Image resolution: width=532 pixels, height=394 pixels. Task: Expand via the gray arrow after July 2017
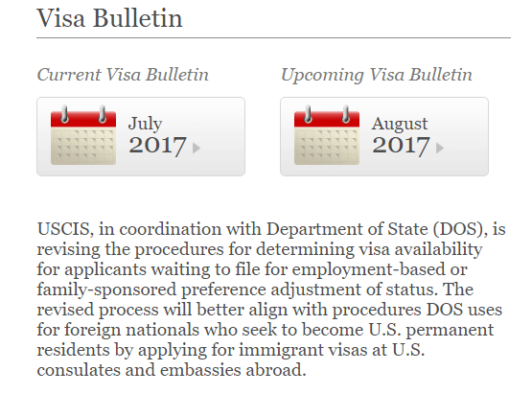[x=197, y=148]
